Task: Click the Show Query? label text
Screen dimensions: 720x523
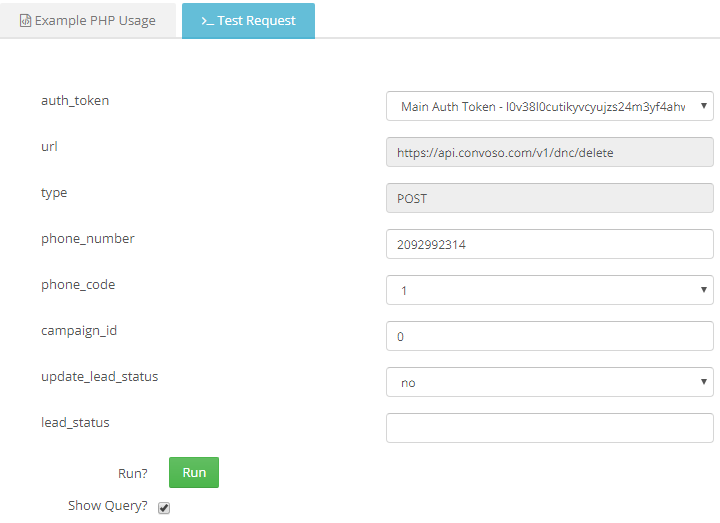Action: pyautogui.click(x=107, y=506)
